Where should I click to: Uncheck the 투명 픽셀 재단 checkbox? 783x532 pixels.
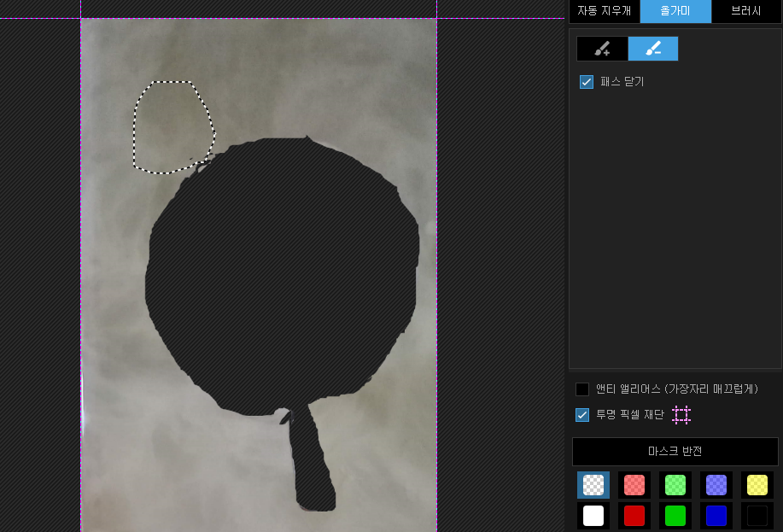pos(582,415)
